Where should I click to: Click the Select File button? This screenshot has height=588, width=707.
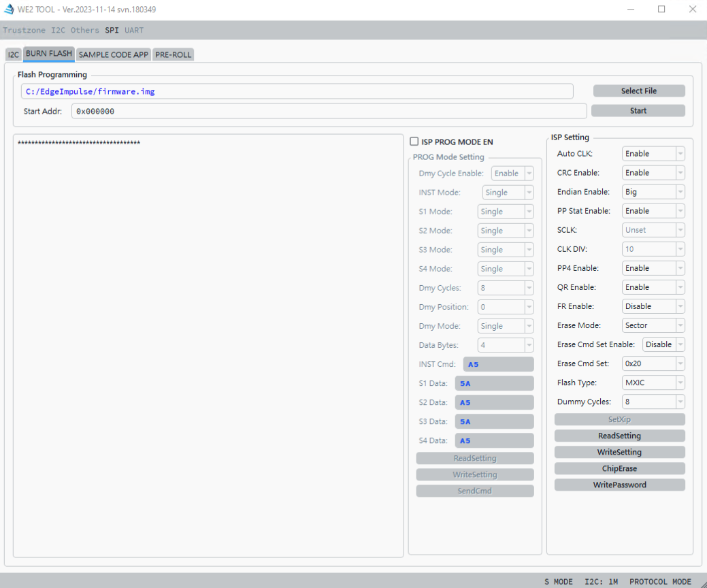(x=639, y=91)
